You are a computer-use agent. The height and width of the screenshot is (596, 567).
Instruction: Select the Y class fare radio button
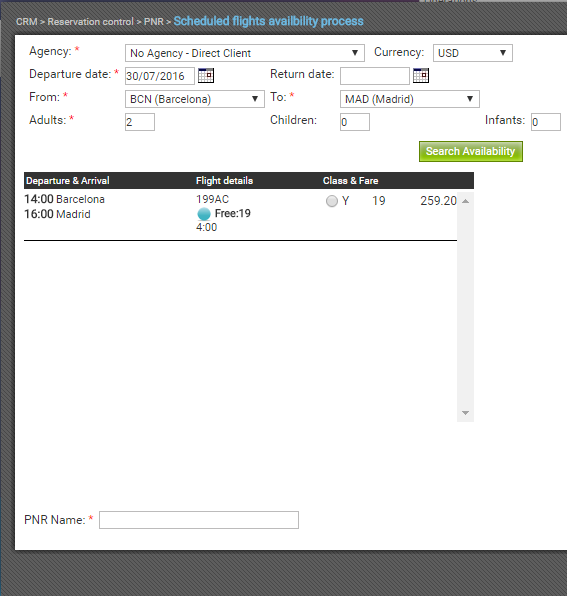click(x=332, y=201)
